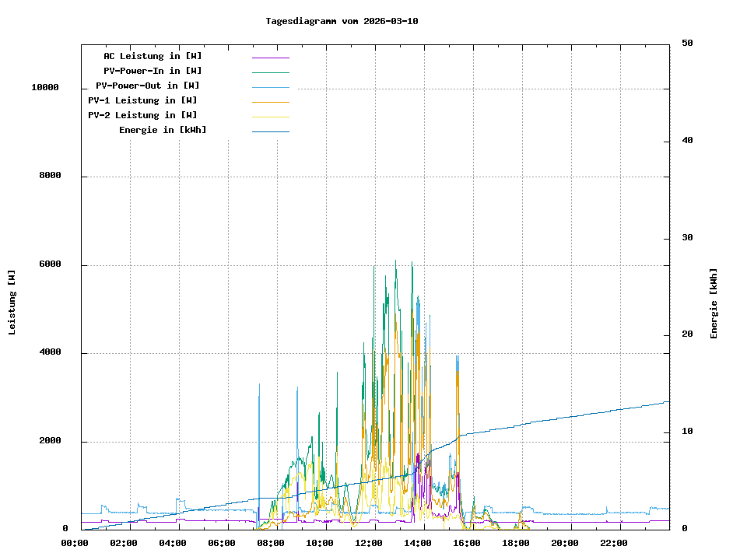Click the yellow PV-2 Leistung legend line

click(x=270, y=117)
